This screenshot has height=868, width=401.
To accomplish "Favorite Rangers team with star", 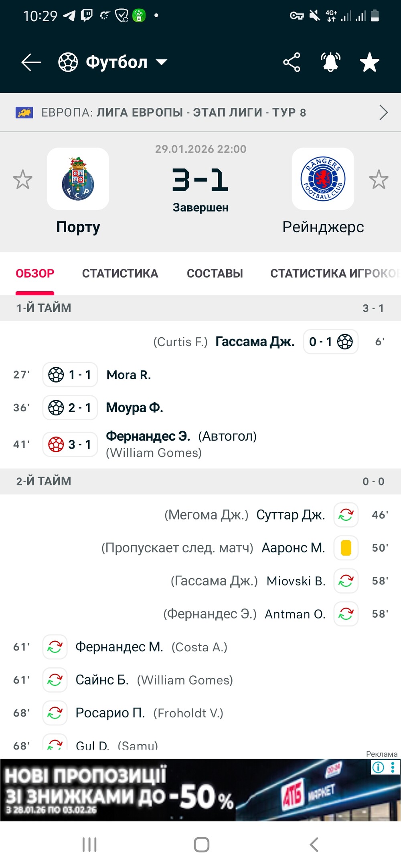I will pos(379,179).
